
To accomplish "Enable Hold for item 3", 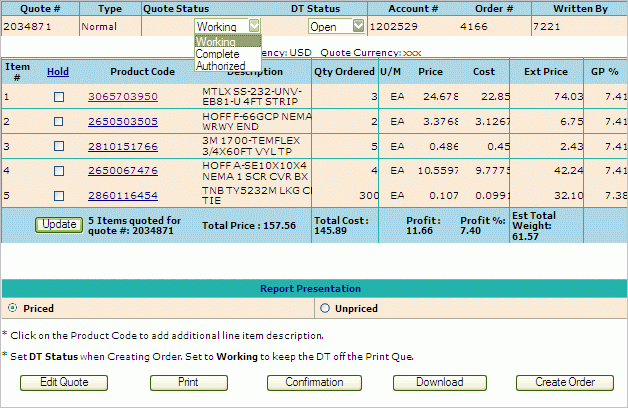I will coord(58,147).
